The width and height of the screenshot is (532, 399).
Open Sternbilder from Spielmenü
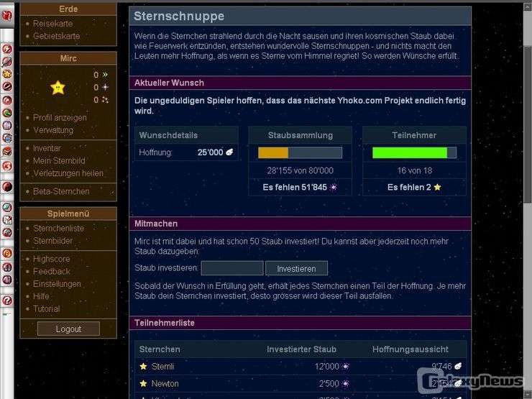(52, 241)
